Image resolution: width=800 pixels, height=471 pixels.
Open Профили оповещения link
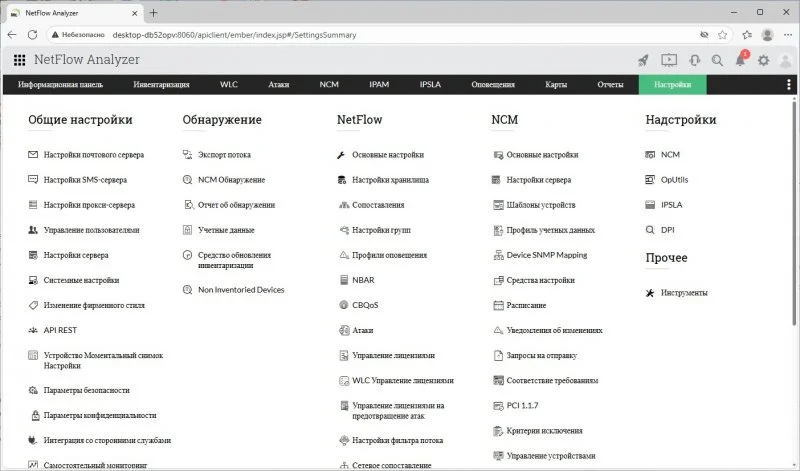tap(389, 255)
